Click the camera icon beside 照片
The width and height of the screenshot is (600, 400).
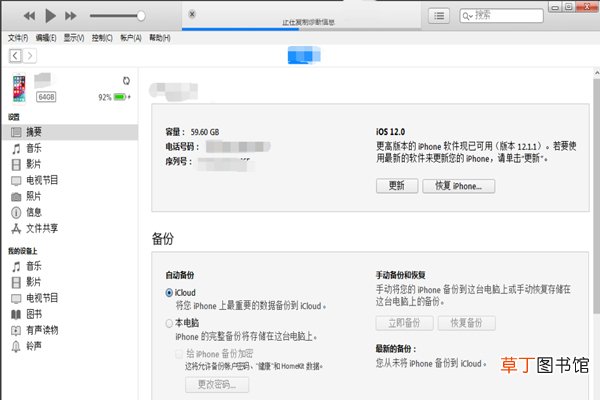16,197
